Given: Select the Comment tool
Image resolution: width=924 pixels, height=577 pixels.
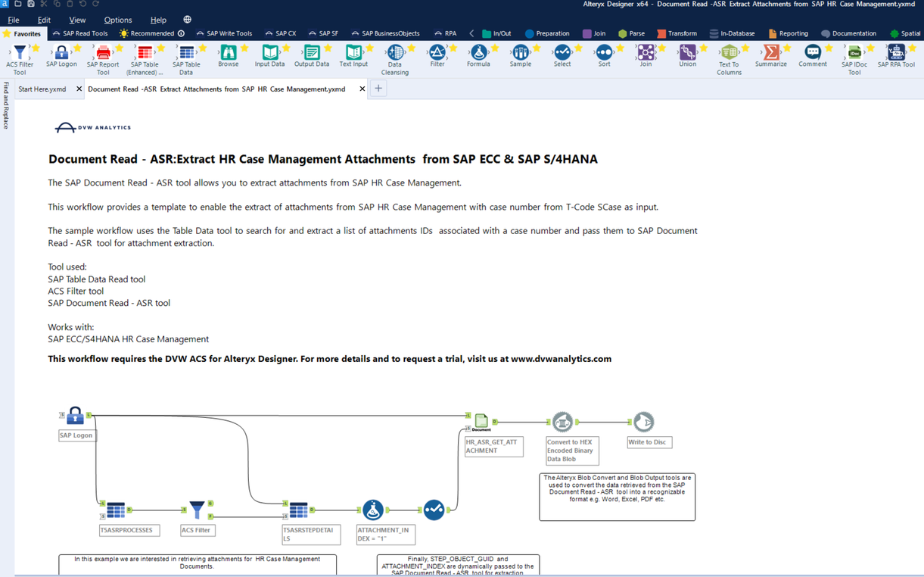Looking at the screenshot, I should click(813, 52).
